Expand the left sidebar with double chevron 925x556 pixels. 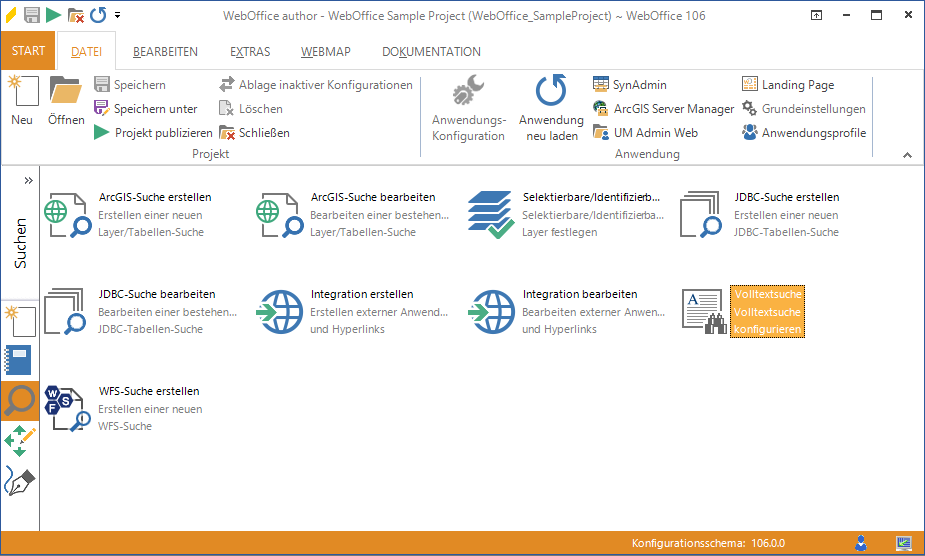click(x=28, y=180)
